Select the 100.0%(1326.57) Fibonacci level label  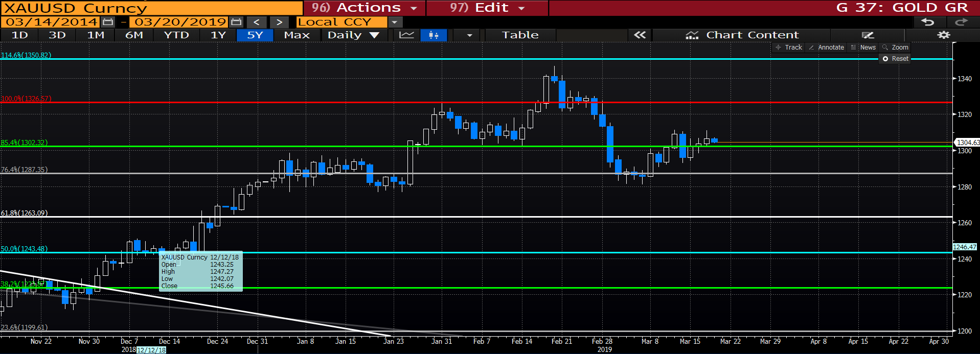click(x=26, y=99)
